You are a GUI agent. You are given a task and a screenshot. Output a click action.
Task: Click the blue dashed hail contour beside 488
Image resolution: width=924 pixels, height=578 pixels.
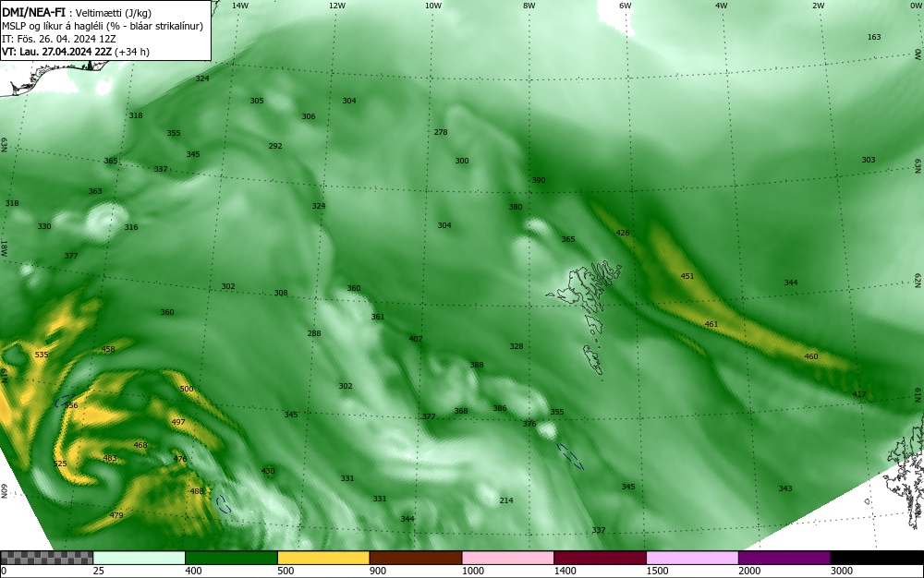pyautogui.click(x=222, y=504)
